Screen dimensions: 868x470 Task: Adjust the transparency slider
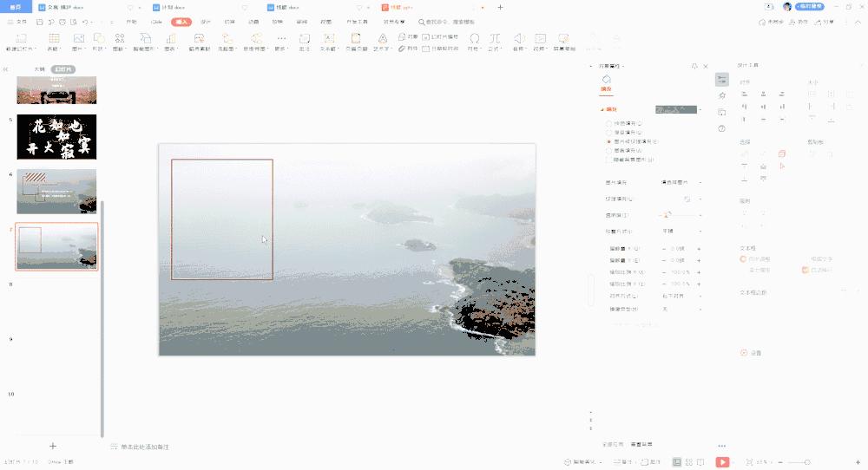click(x=667, y=214)
